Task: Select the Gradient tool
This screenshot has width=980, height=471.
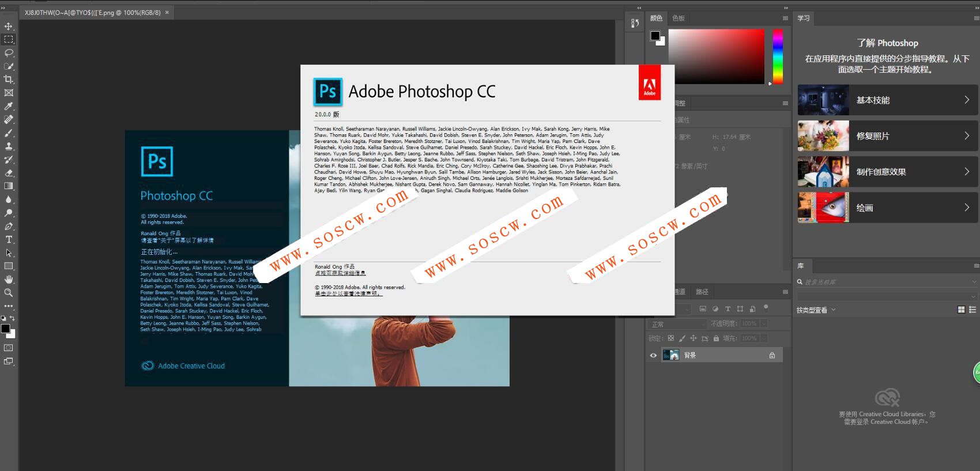Action: pyautogui.click(x=9, y=186)
